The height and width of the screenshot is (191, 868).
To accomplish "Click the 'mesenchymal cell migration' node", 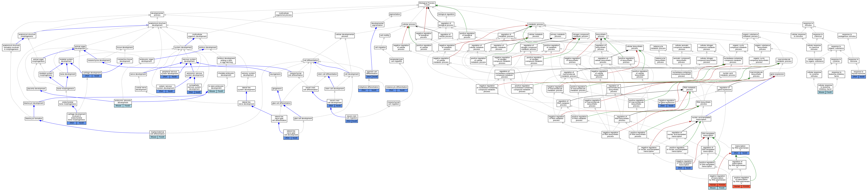I will [x=393, y=103].
